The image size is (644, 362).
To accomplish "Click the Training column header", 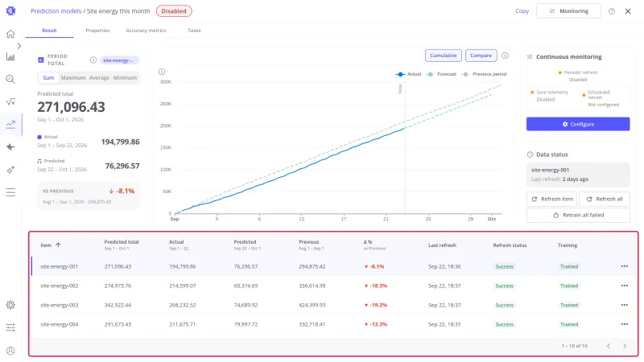I will pyautogui.click(x=568, y=245).
